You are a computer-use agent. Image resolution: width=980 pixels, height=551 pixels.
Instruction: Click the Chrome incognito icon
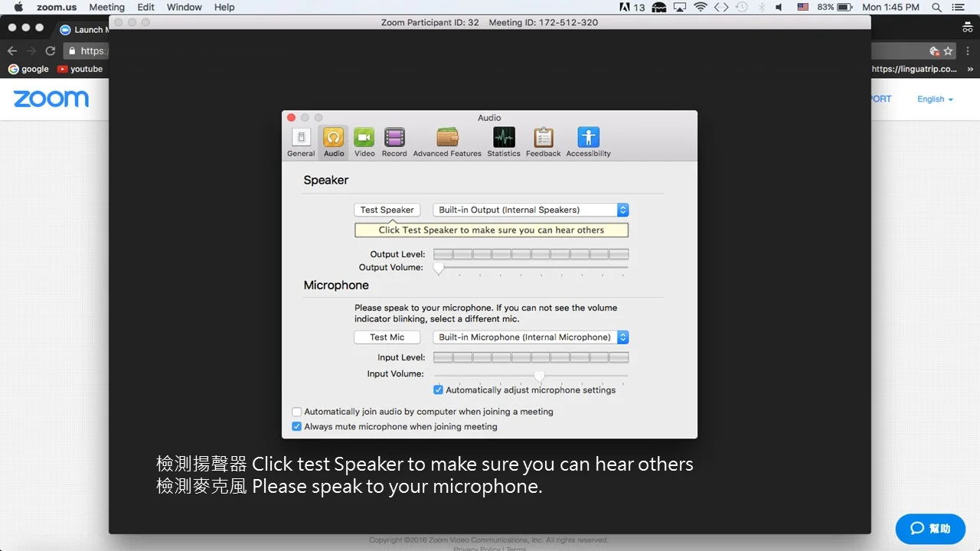968,28
